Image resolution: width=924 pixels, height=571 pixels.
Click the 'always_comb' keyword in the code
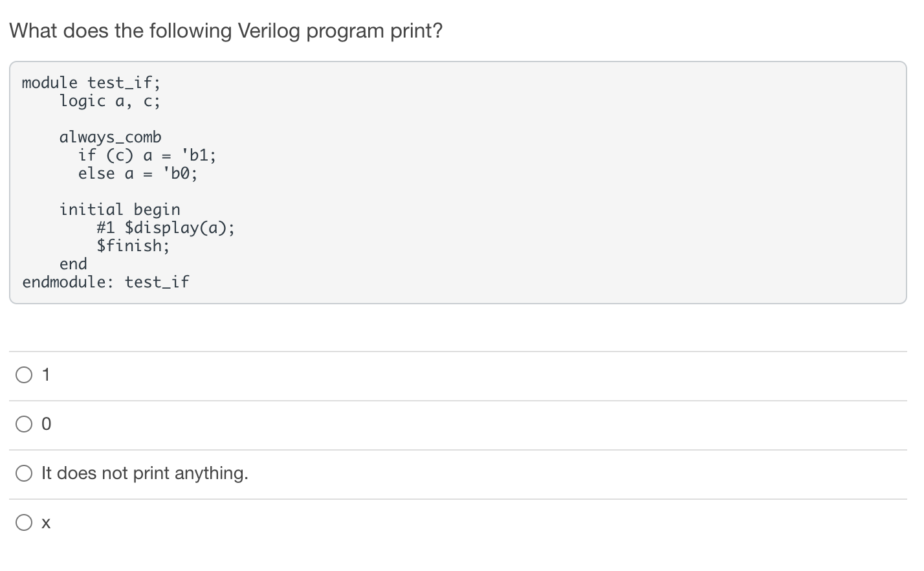point(110,137)
